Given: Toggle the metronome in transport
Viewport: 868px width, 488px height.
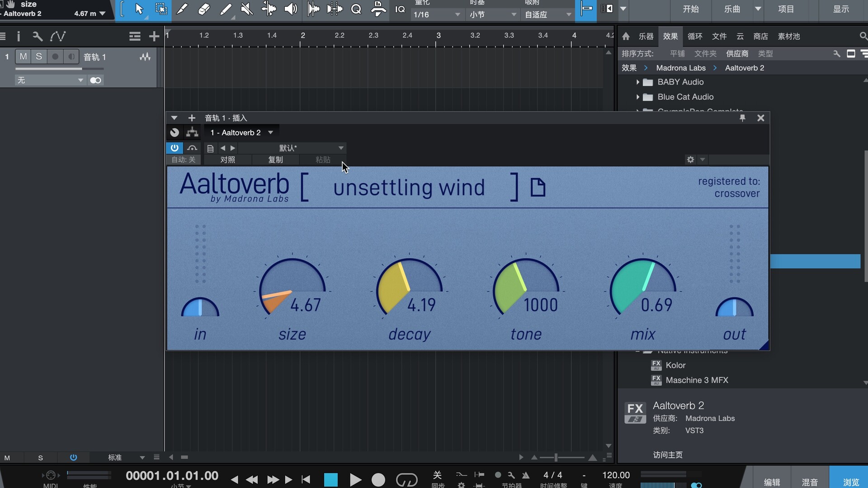Looking at the screenshot, I should (526, 475).
